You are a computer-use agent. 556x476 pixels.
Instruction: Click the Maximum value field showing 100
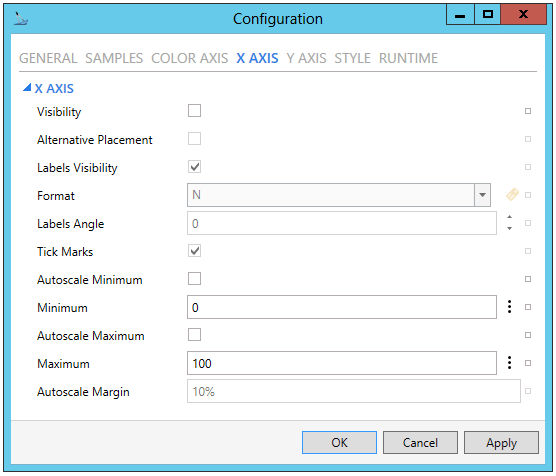(x=342, y=363)
